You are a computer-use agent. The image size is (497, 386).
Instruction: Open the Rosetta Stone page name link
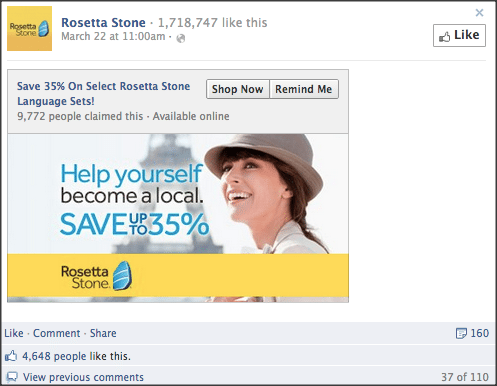(103, 23)
